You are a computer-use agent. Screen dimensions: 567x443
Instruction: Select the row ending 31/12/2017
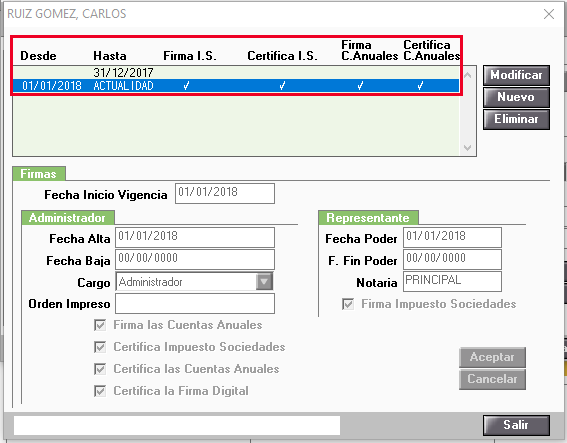(x=236, y=73)
